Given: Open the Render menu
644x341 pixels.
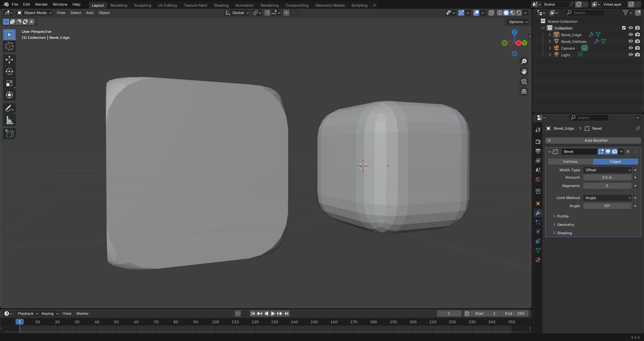Looking at the screenshot, I should pos(41,4).
